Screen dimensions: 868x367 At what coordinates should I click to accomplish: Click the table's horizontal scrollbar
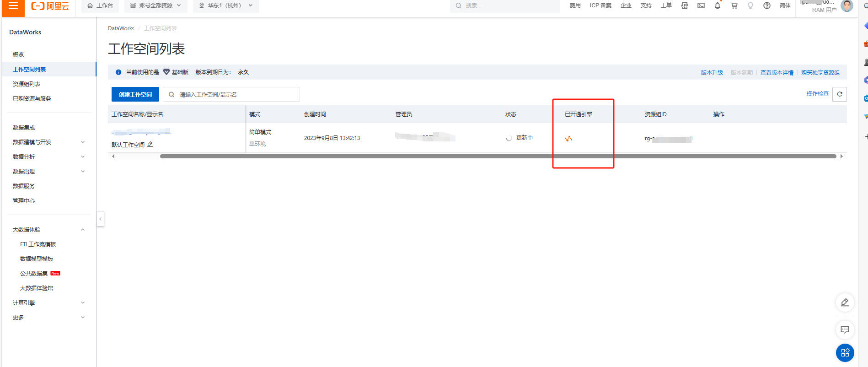[498, 157]
